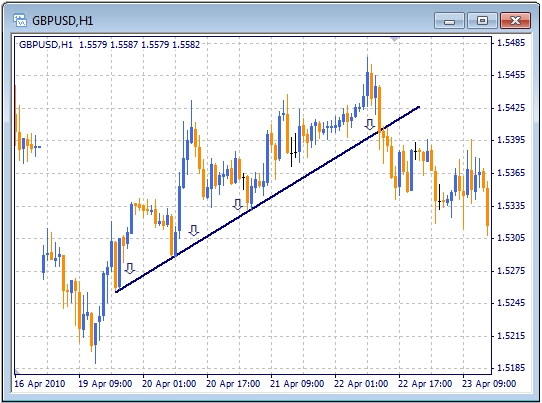Select the down arrow near 20 Apr 17:00

tap(237, 204)
